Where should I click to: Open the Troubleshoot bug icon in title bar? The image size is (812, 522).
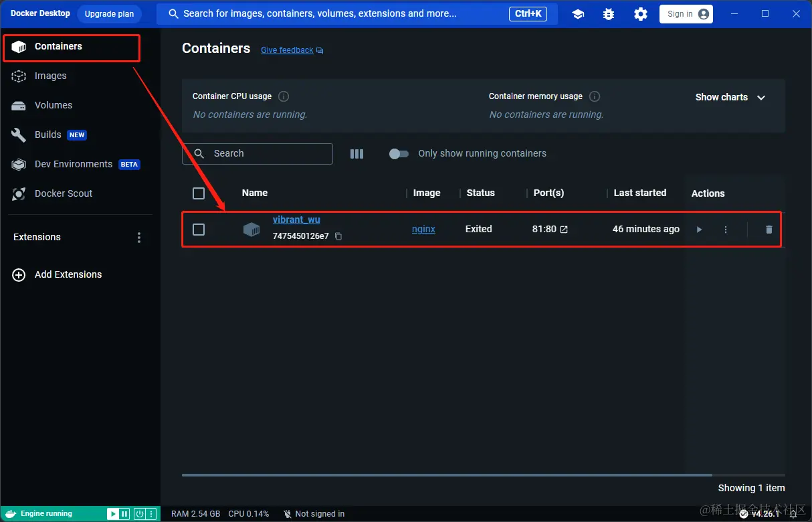608,13
